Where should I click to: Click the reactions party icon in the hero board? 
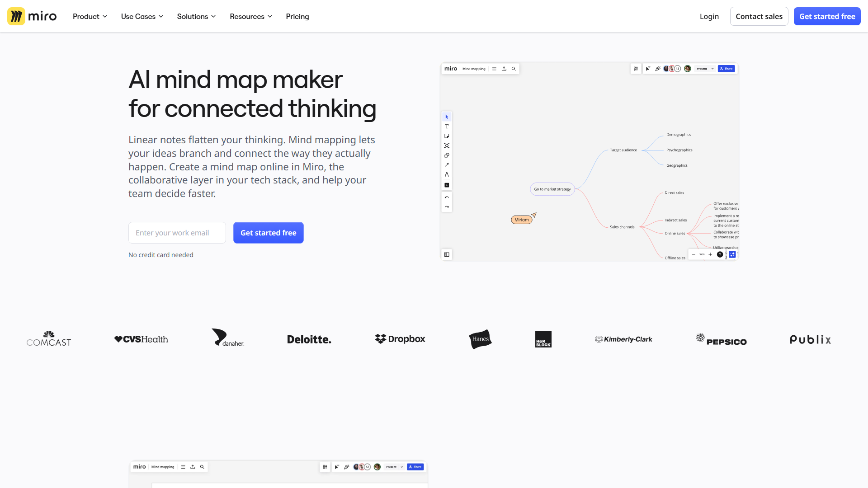click(x=658, y=69)
